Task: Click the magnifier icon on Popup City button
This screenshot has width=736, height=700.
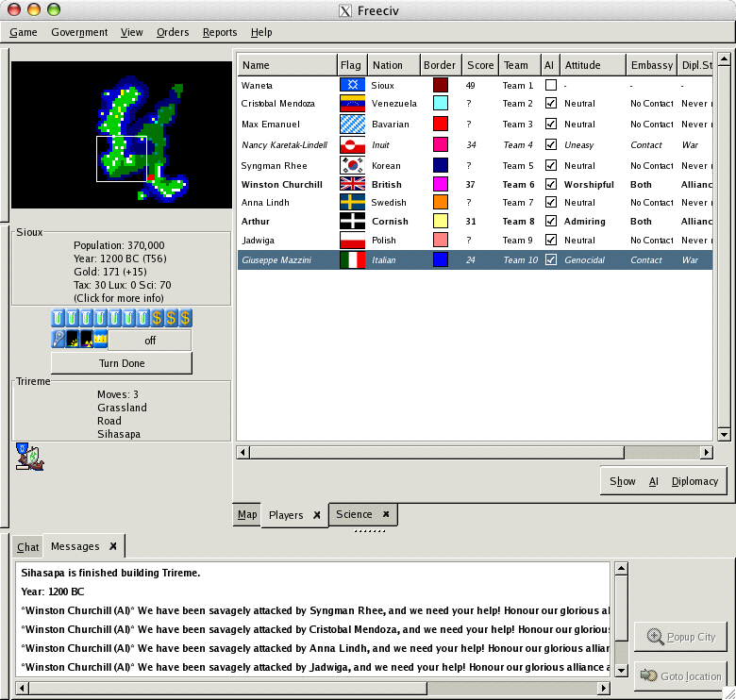Action: click(655, 637)
